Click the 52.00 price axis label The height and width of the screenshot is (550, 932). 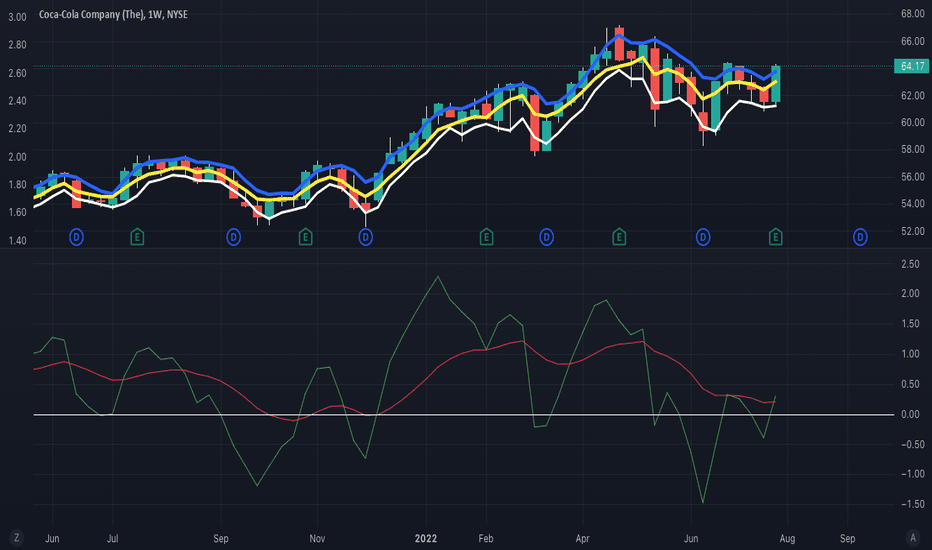coord(912,231)
